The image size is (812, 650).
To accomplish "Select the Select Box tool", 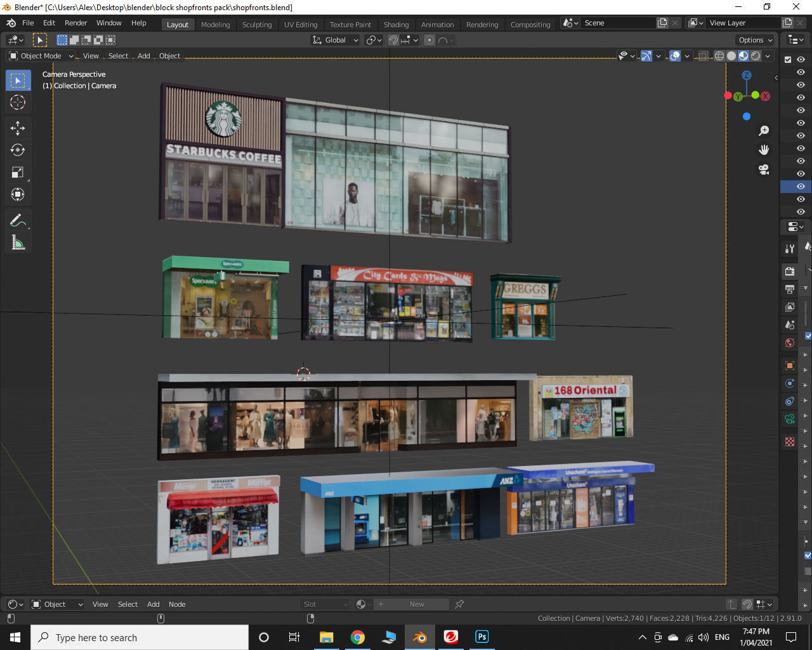I will pyautogui.click(x=18, y=81).
